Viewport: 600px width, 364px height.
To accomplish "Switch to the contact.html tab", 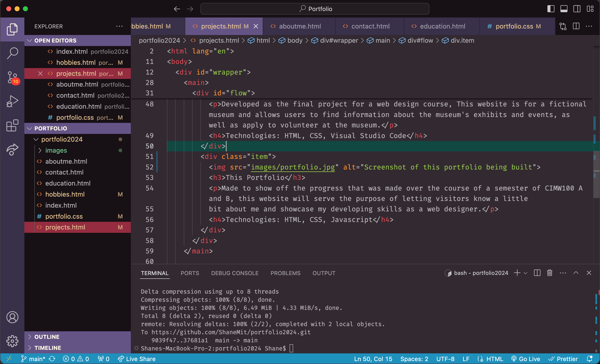I will point(370,26).
